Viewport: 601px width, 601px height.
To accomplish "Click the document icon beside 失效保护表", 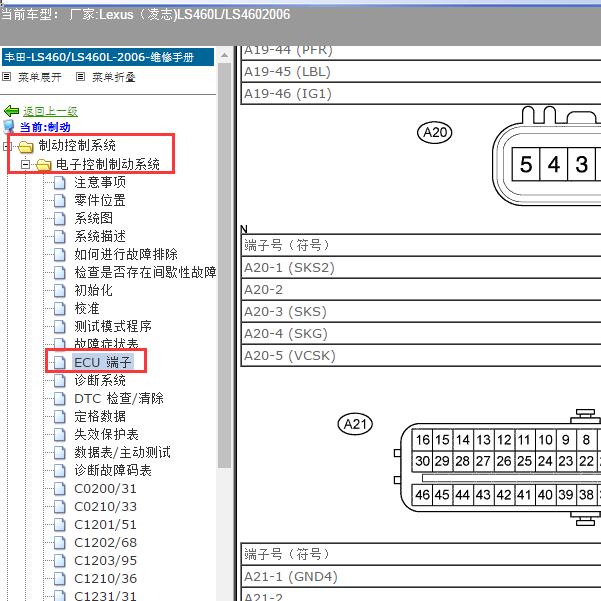I will tap(59, 435).
